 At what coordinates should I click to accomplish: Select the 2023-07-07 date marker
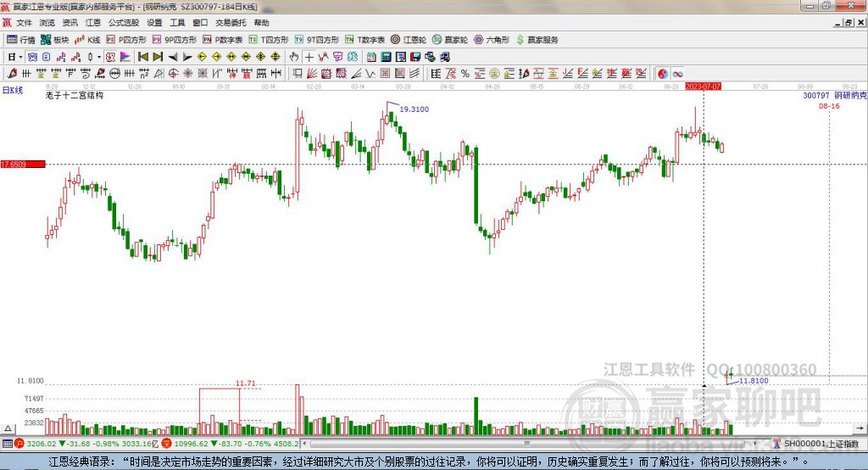coord(703,87)
